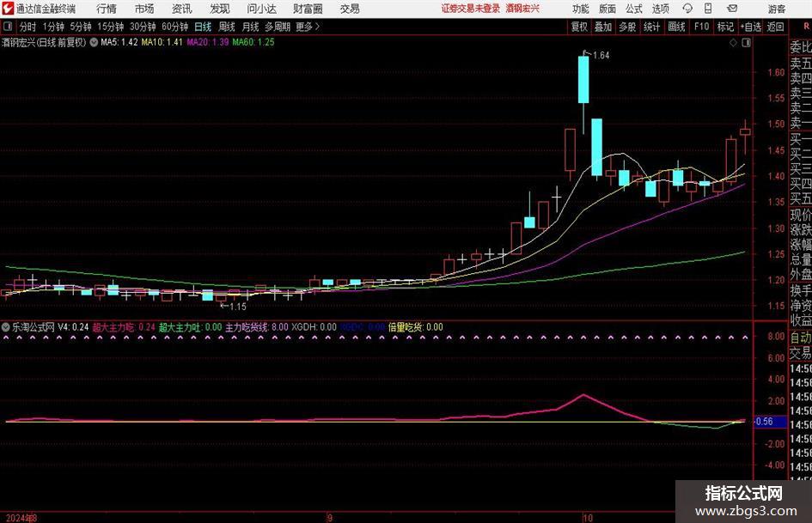Open the F10 company info button

[701, 27]
